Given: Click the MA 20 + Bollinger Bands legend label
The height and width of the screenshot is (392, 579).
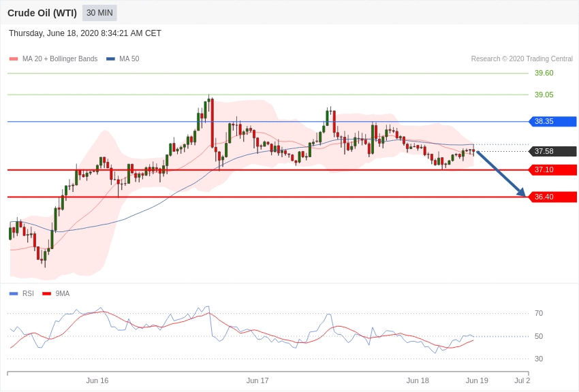Looking at the screenshot, I should pyautogui.click(x=60, y=59).
